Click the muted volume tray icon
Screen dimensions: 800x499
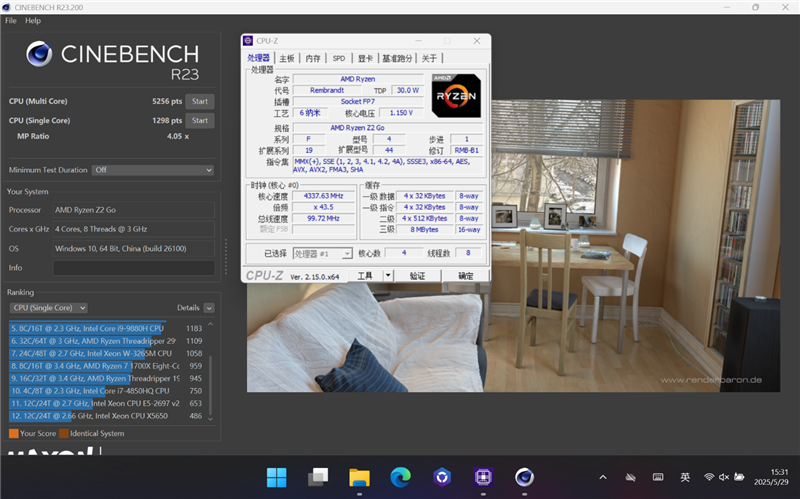pyautogui.click(x=723, y=478)
